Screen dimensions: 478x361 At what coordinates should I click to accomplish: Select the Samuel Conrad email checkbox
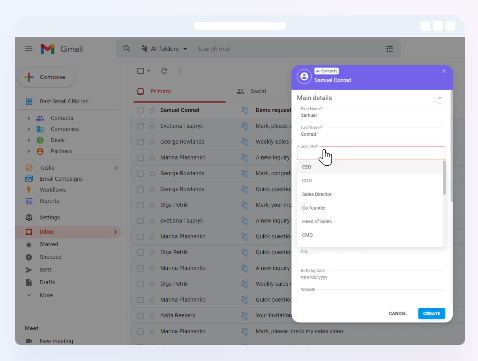point(140,110)
